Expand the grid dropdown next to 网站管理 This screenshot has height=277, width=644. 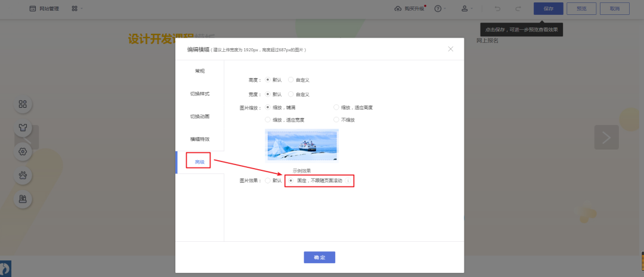[77, 9]
